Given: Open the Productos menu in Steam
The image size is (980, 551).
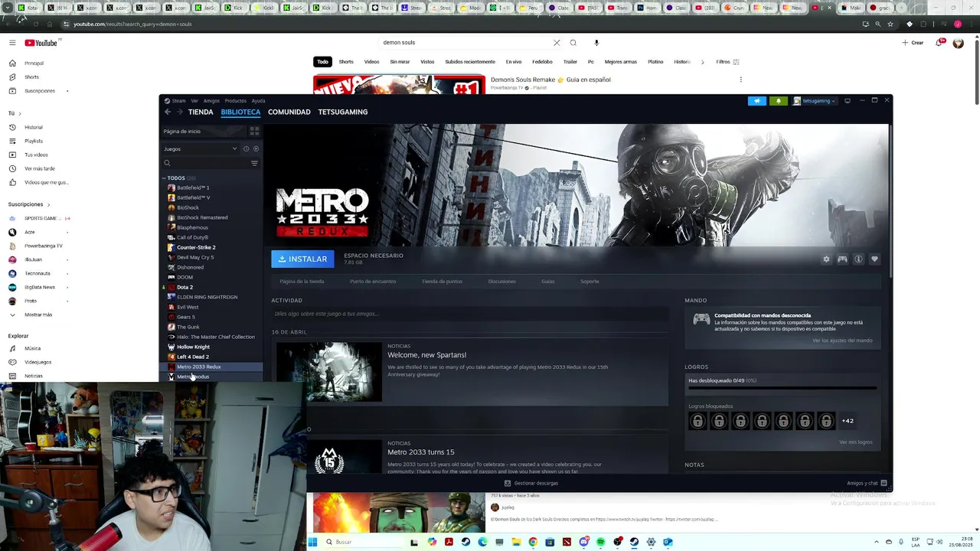Looking at the screenshot, I should (236, 101).
